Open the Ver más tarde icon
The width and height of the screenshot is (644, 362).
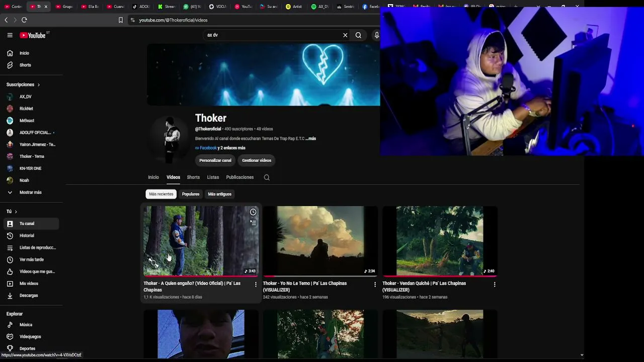10,259
